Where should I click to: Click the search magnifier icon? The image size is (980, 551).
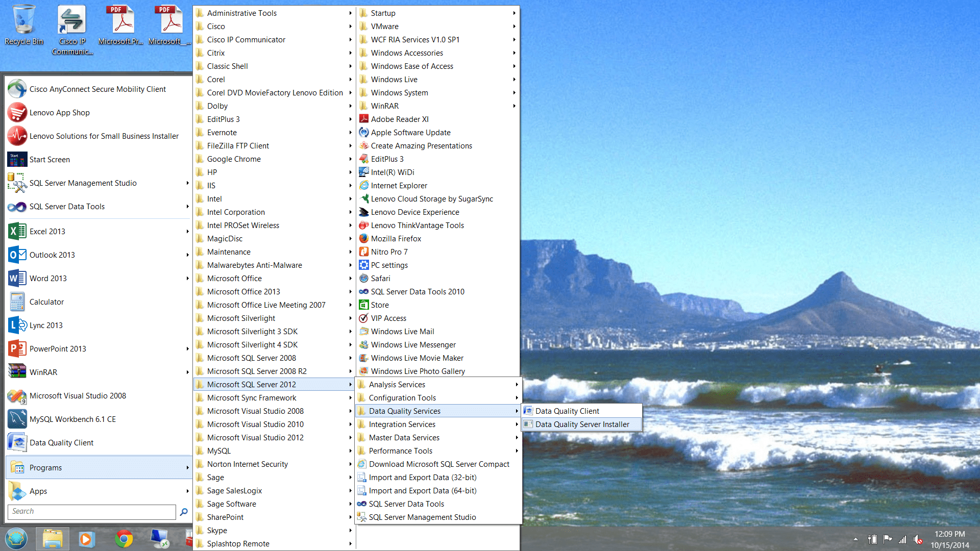(184, 512)
